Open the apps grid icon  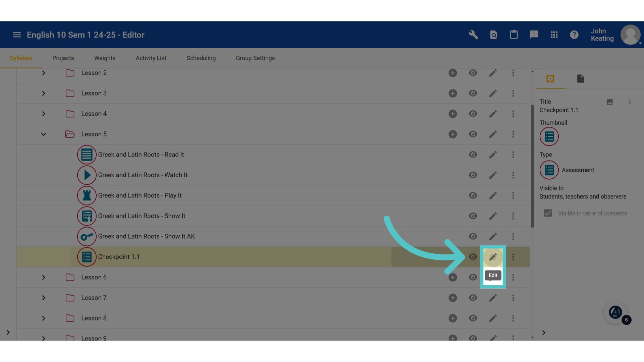(x=554, y=35)
